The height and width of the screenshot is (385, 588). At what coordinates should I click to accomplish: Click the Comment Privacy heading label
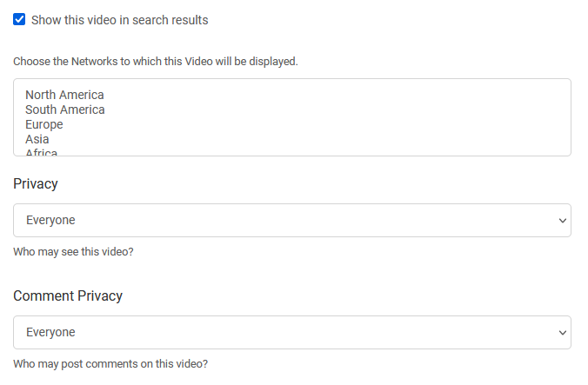pyautogui.click(x=68, y=295)
